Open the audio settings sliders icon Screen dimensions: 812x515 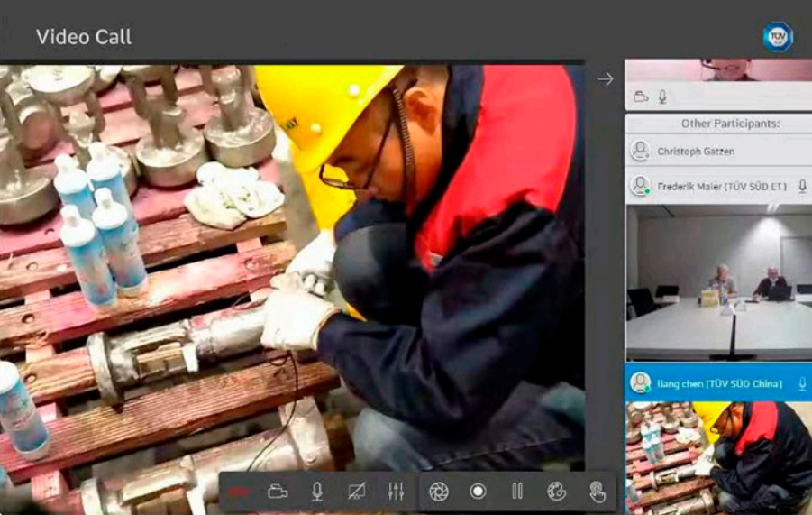pyautogui.click(x=396, y=492)
